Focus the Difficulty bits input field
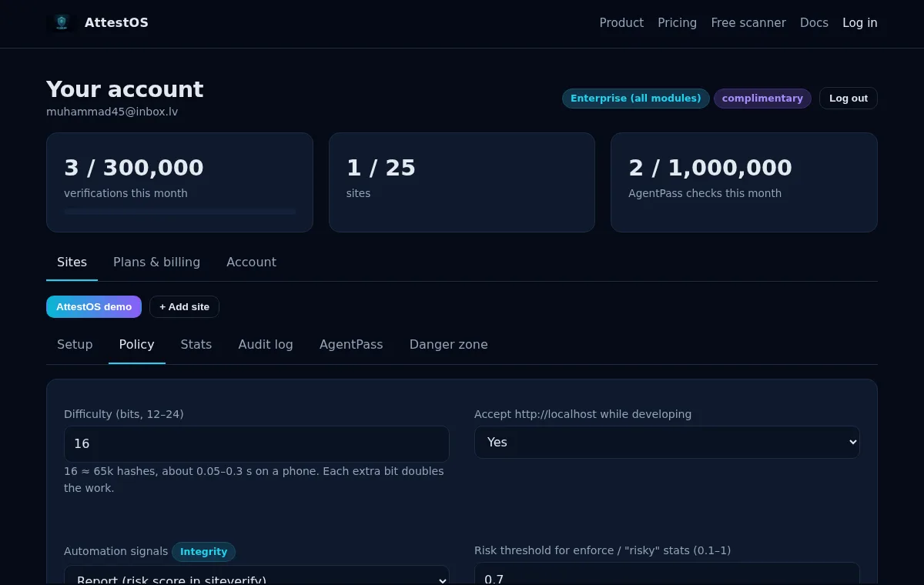This screenshot has height=585, width=924. (256, 444)
